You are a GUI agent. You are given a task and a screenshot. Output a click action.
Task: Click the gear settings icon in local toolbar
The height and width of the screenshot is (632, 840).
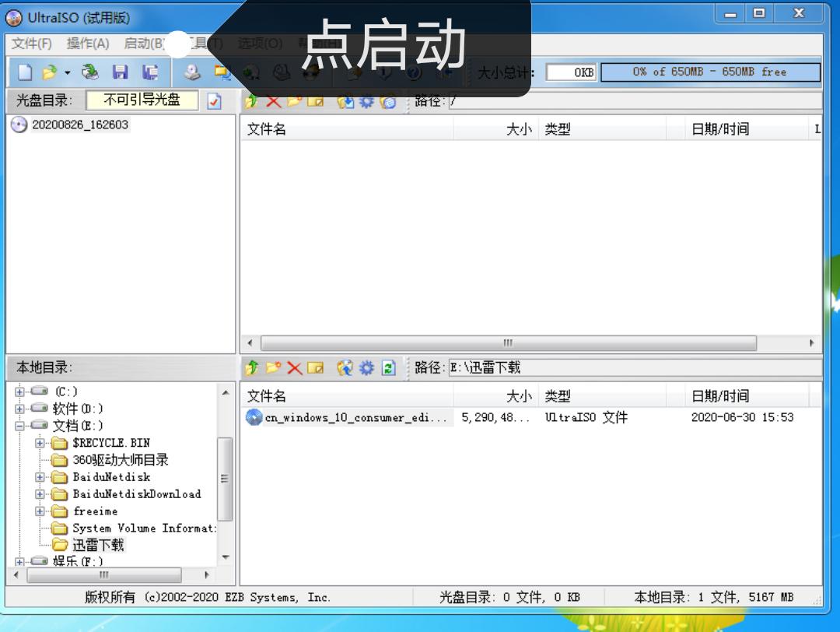click(x=366, y=368)
